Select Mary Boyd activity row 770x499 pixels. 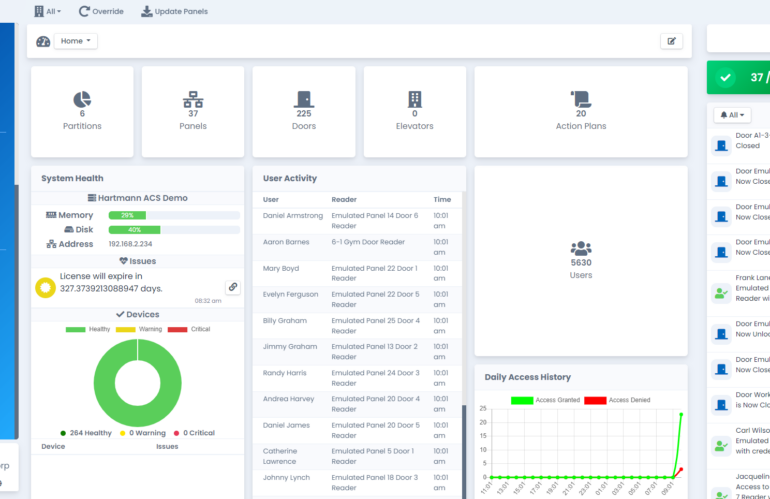(357, 274)
